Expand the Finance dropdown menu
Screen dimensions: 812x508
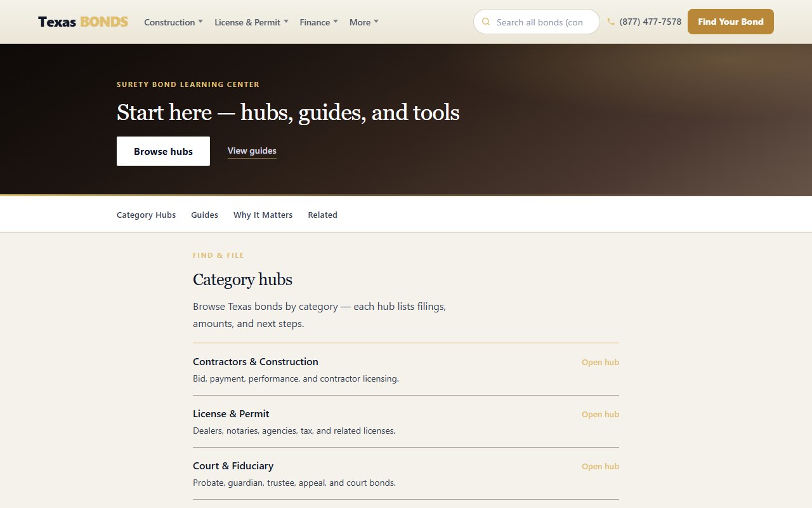pyautogui.click(x=318, y=22)
